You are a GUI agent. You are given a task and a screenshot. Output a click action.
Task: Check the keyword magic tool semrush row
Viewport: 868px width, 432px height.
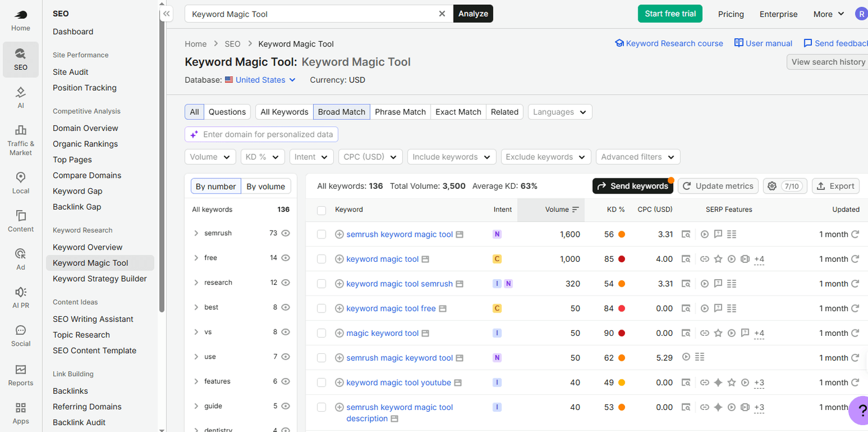point(322,284)
